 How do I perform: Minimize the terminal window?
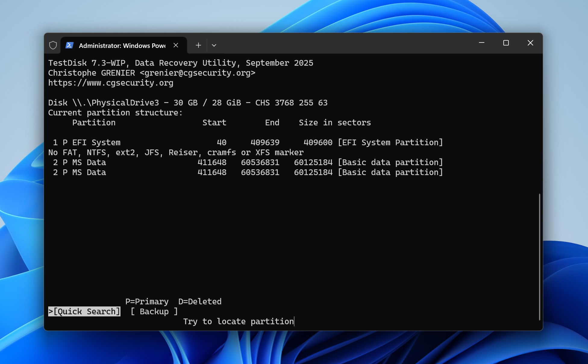482,43
